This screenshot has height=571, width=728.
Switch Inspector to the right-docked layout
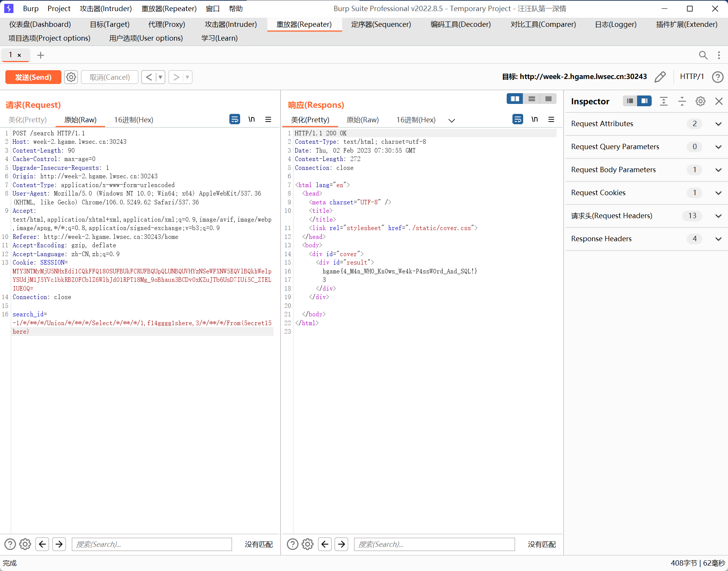(644, 101)
